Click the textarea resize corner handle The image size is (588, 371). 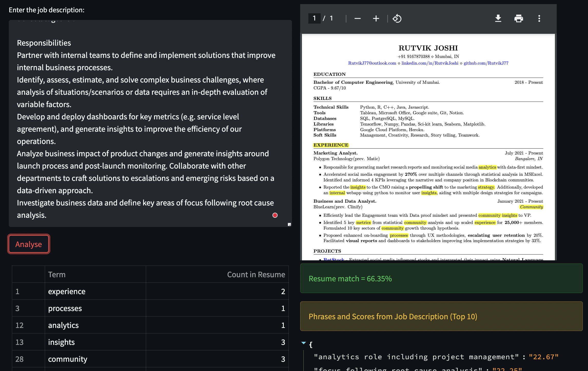click(289, 224)
